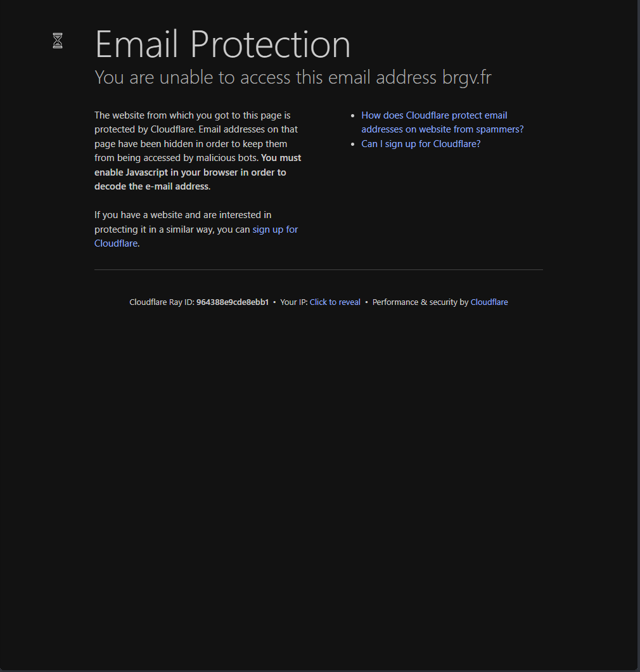Click the bullet before 'Can I sign up'
Image resolution: width=640 pixels, height=672 pixels.
[352, 145]
